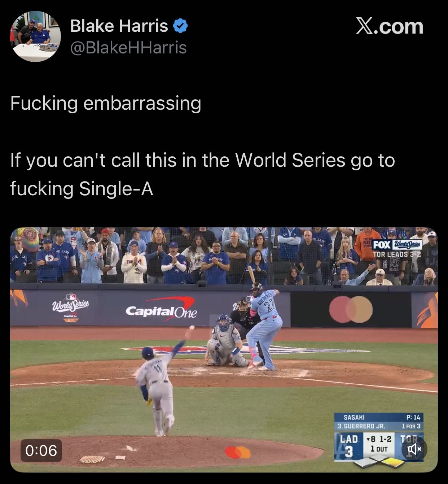
Task: Click the 0:06 video time badge
Action: tap(41, 450)
